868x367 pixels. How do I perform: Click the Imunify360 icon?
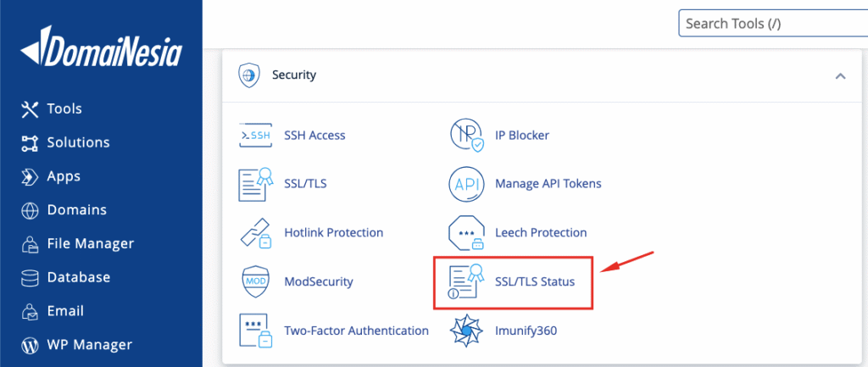point(466,331)
